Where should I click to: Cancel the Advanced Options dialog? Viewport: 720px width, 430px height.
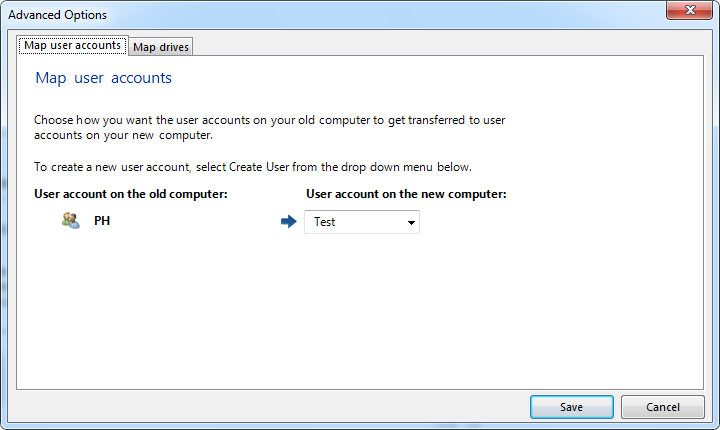pos(663,407)
